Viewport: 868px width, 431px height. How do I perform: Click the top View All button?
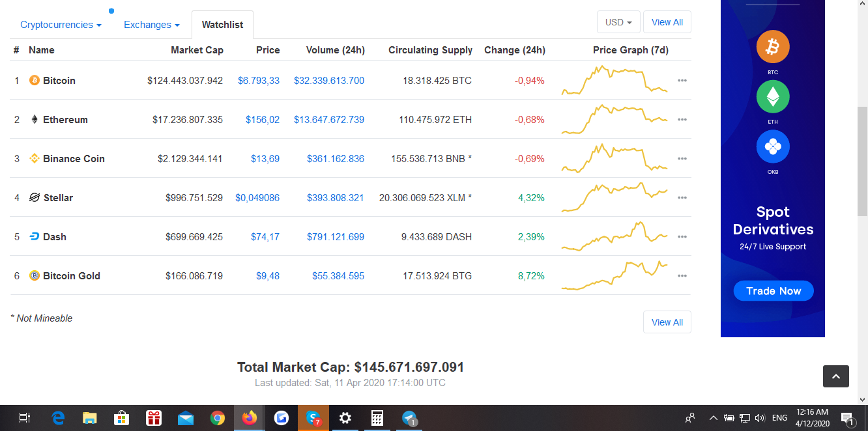tap(667, 22)
